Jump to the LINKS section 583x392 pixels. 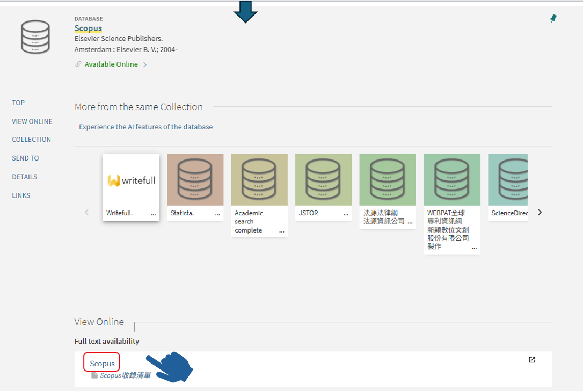point(21,195)
